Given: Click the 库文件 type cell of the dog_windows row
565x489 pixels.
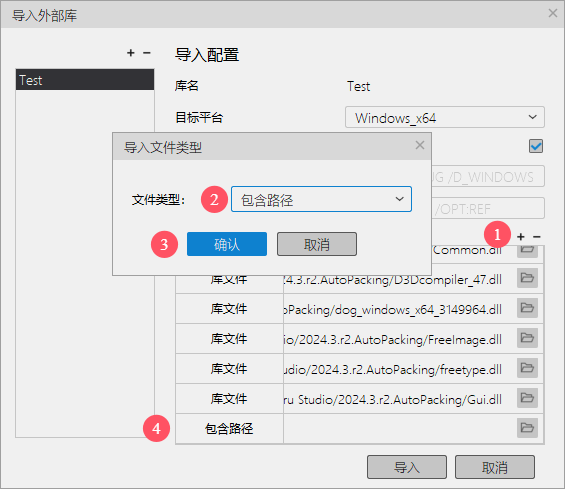Looking at the screenshot, I should point(229,308).
